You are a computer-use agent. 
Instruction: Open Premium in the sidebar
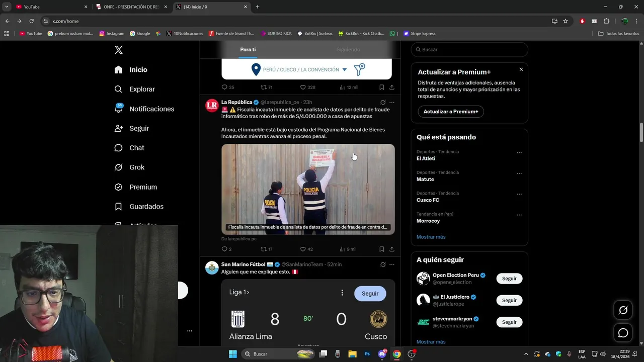tap(135, 187)
